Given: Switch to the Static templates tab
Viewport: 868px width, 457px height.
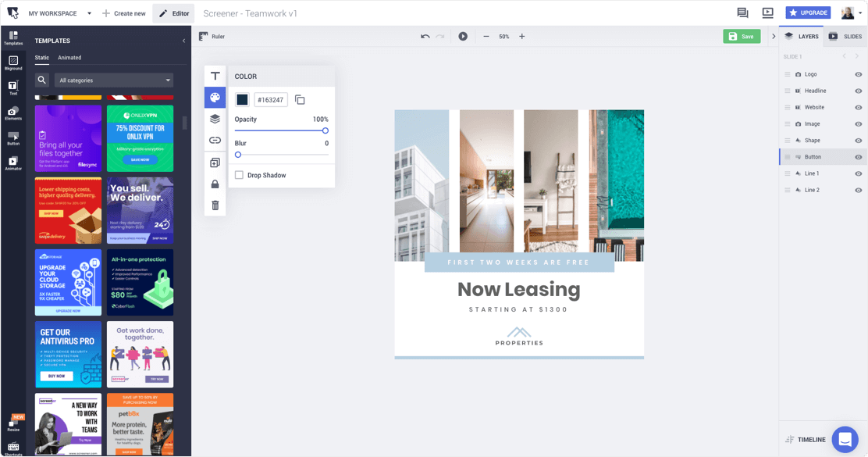Looking at the screenshot, I should [x=42, y=58].
